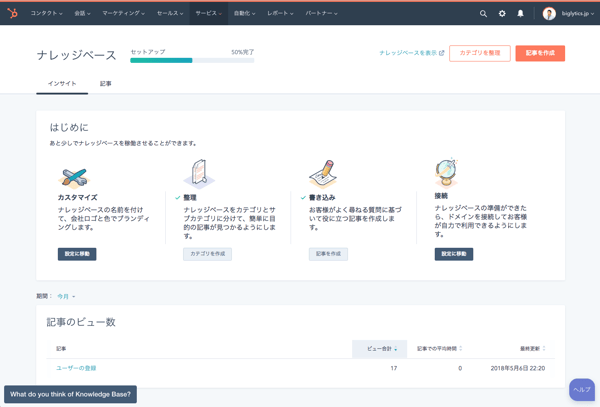Click the カテゴリを整理 button
Viewport: 600px width, 407px height.
click(479, 53)
